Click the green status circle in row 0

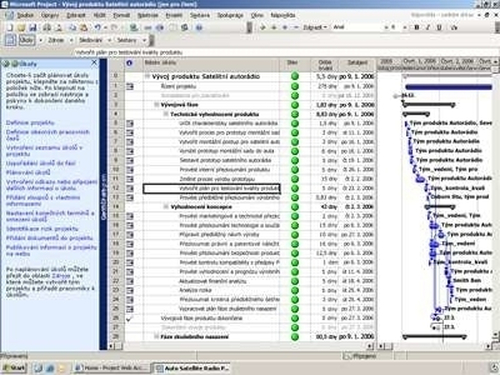[295, 76]
